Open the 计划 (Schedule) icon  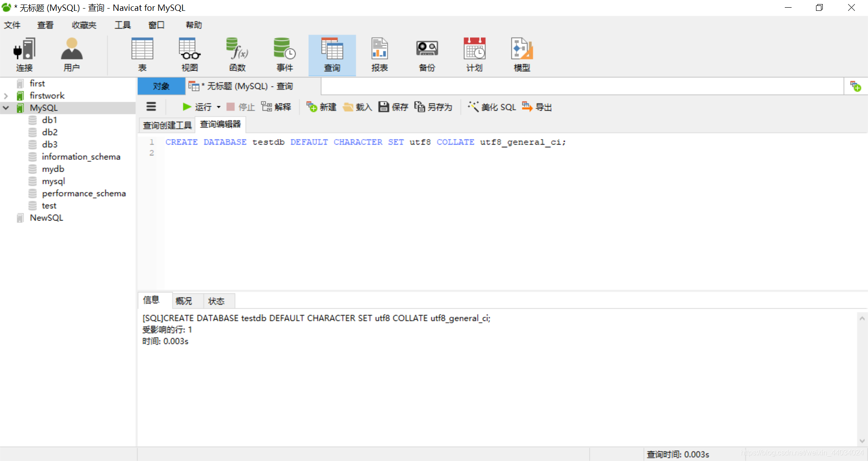pyautogui.click(x=475, y=55)
